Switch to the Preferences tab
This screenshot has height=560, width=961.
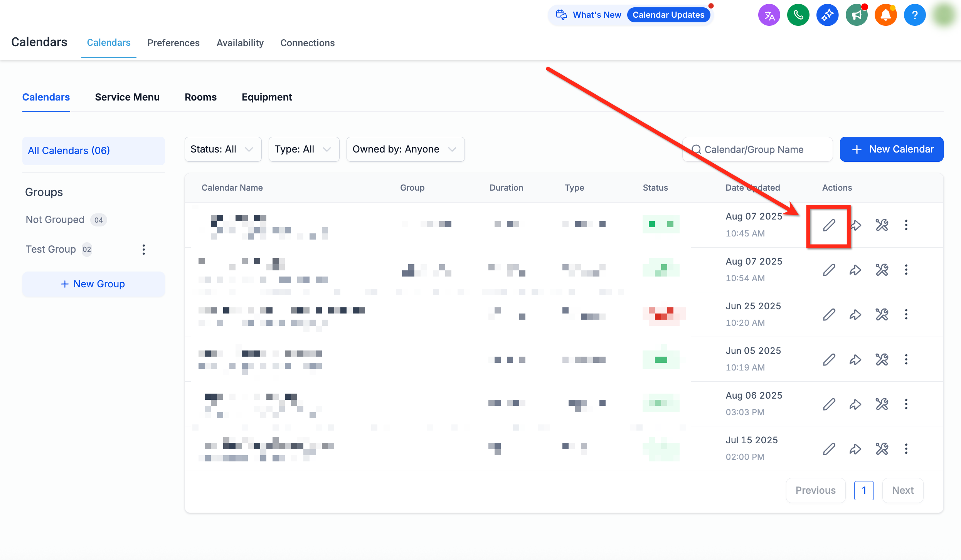[x=173, y=43]
